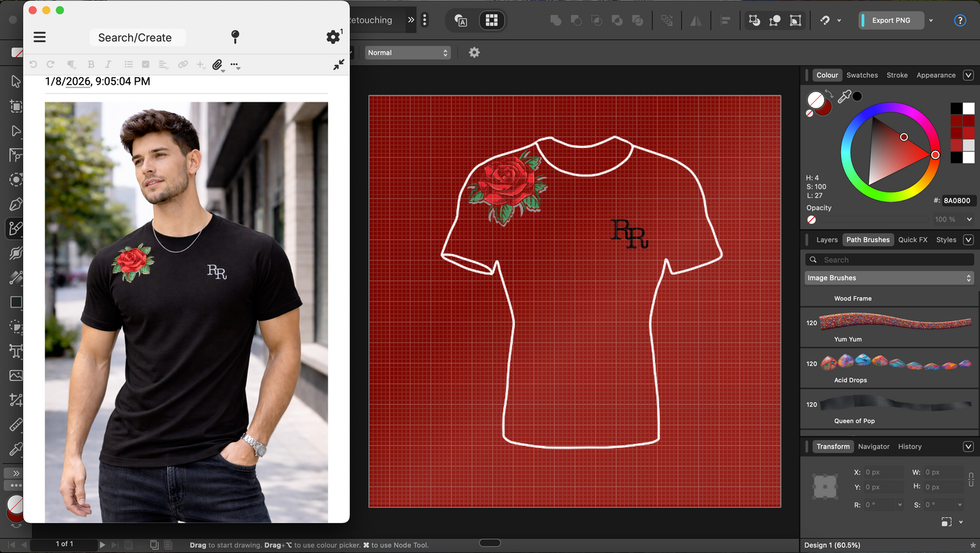980x553 pixels.
Task: Set opacity colour to none swatch
Action: (x=811, y=220)
